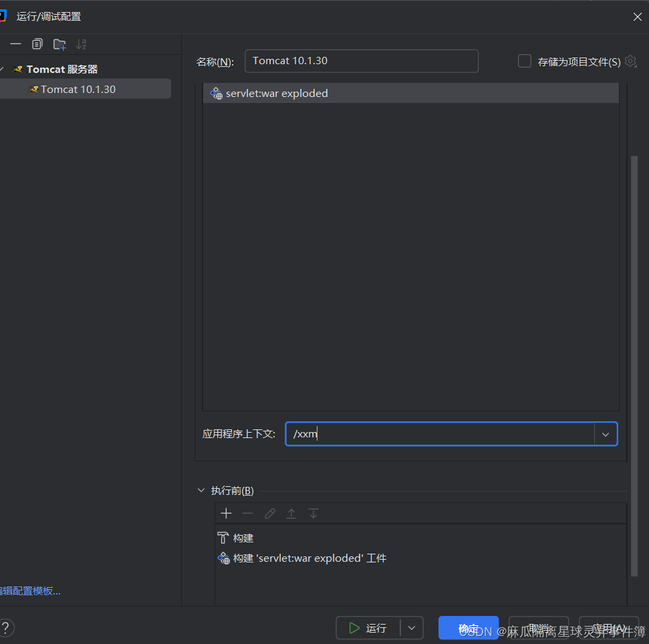Open the dropdown arrow next to 运行
This screenshot has height=644, width=649.
click(x=412, y=628)
